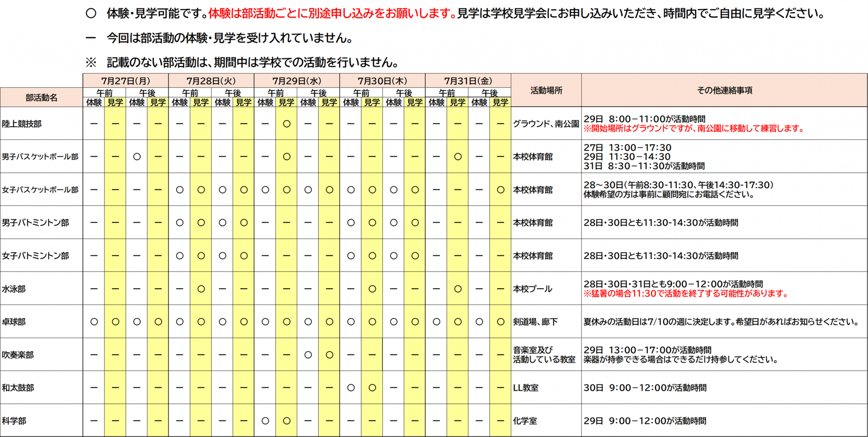Click 科学部 circle on 7月29日 午前 体験

265,421
